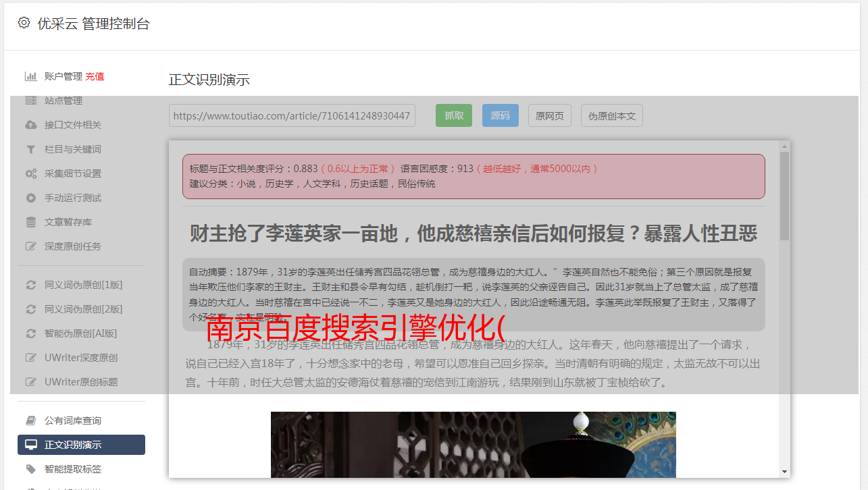Click the 标题与正文相关度评分 text

[242, 169]
